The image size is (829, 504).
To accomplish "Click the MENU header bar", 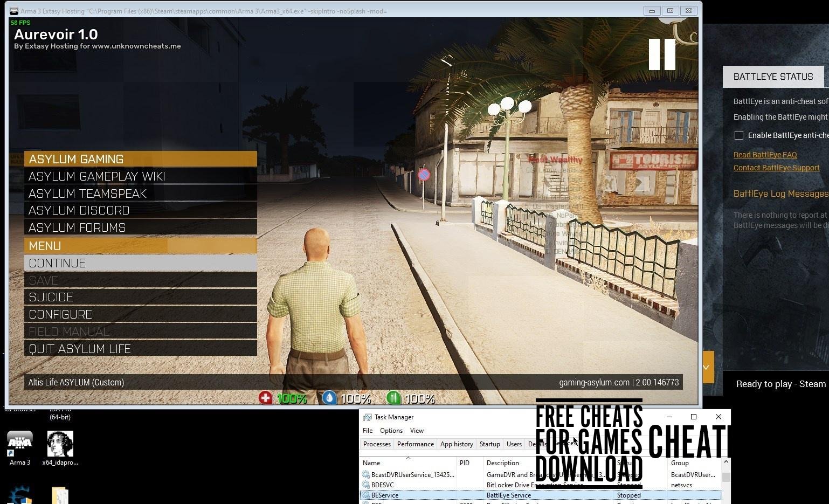I will (140, 246).
